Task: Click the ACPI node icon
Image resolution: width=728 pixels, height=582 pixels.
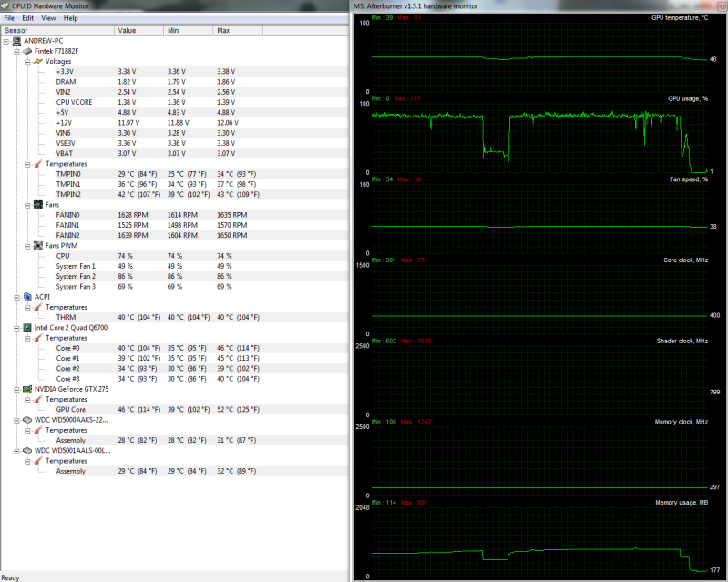Action: (x=27, y=297)
